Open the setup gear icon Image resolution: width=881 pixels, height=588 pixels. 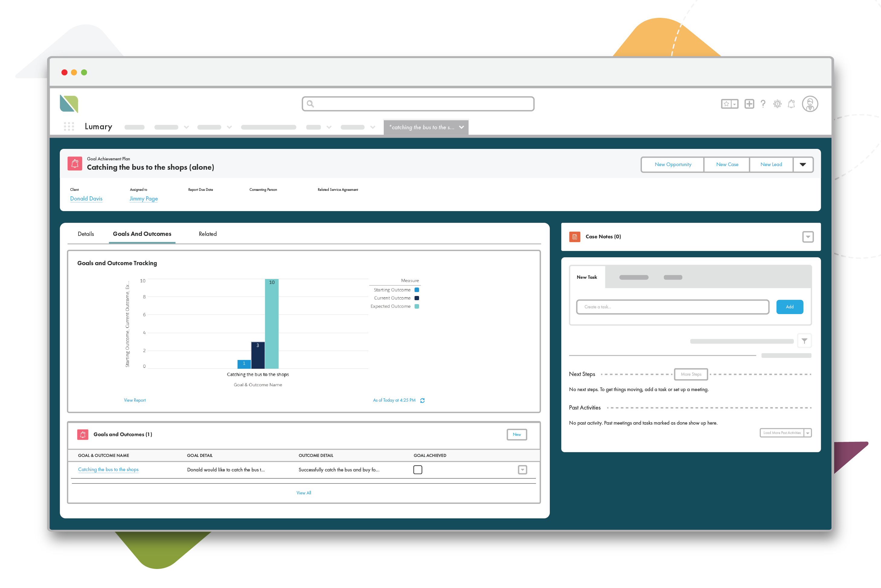777,104
